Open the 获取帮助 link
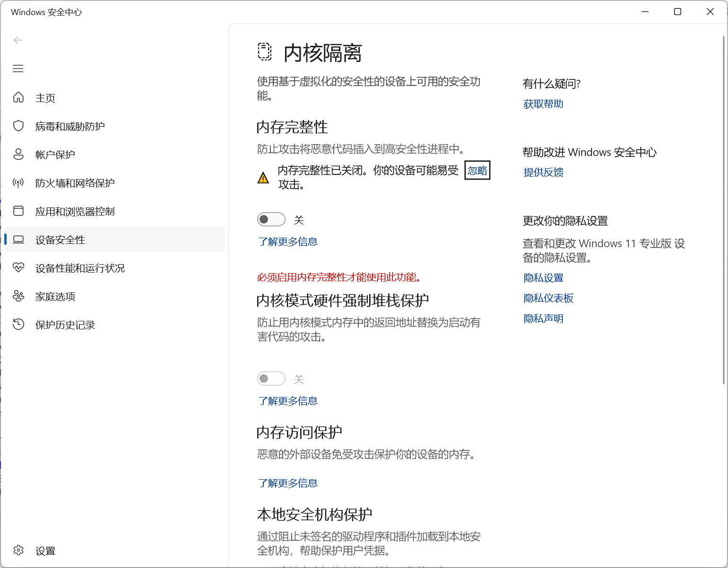 point(543,104)
